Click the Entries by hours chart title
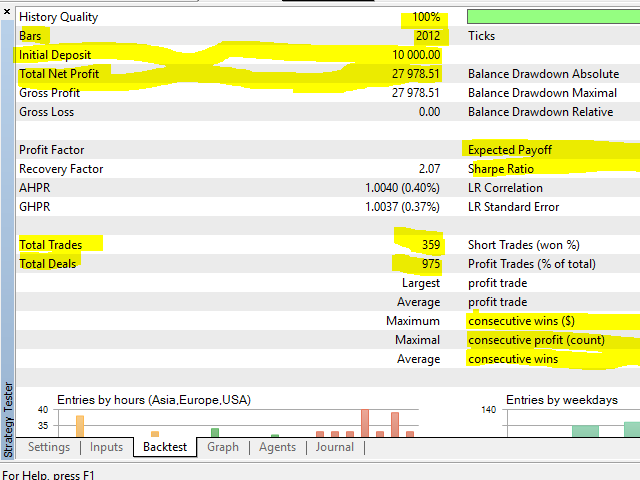The image size is (640, 480). (153, 400)
